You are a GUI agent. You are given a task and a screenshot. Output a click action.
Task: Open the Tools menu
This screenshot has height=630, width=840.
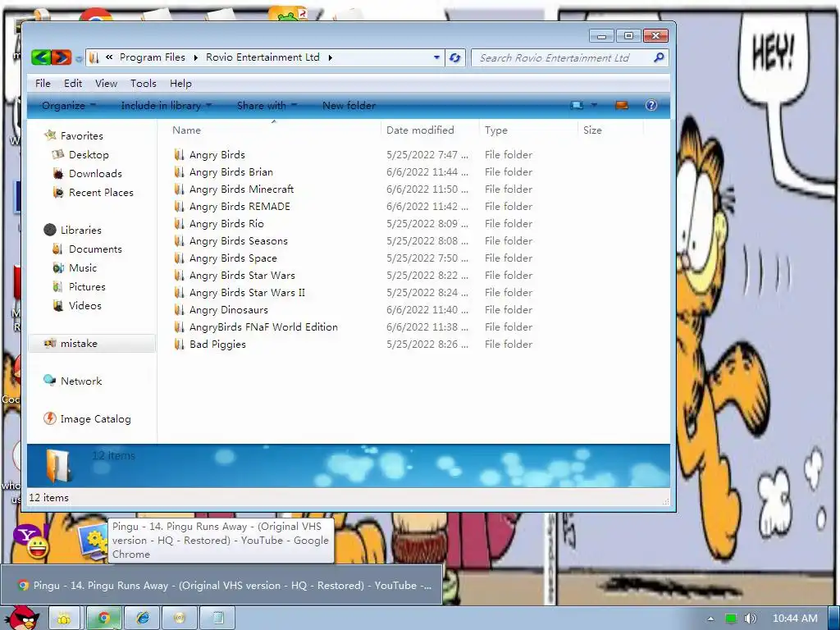coord(143,84)
